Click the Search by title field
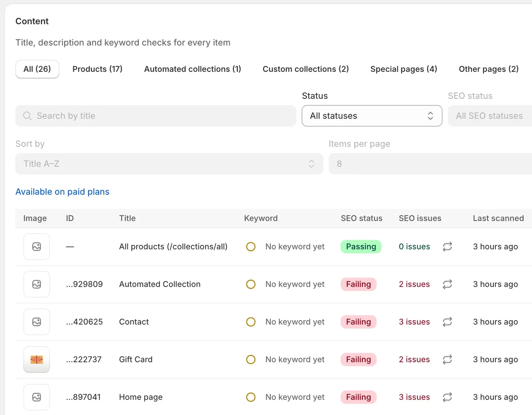The image size is (532, 415). coord(156,116)
